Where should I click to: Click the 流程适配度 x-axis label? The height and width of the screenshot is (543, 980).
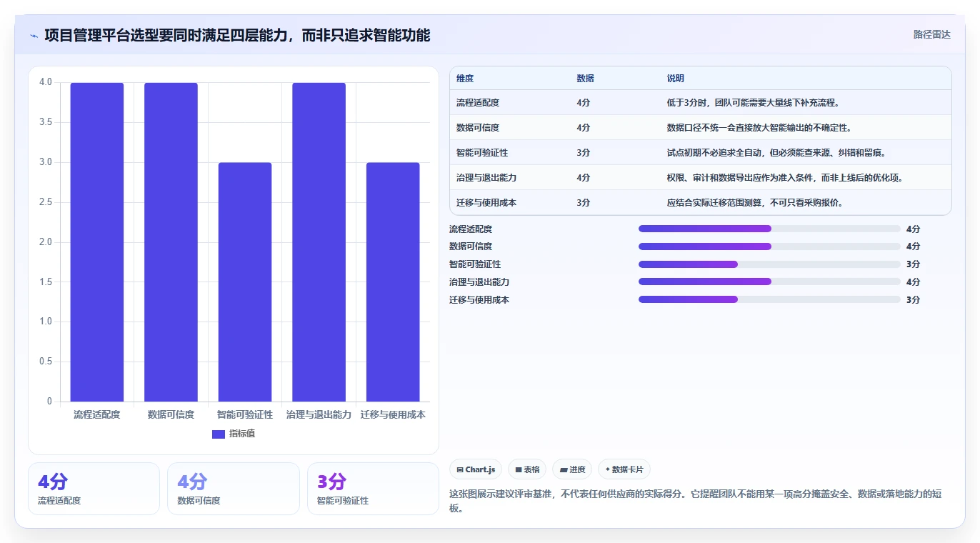click(97, 414)
